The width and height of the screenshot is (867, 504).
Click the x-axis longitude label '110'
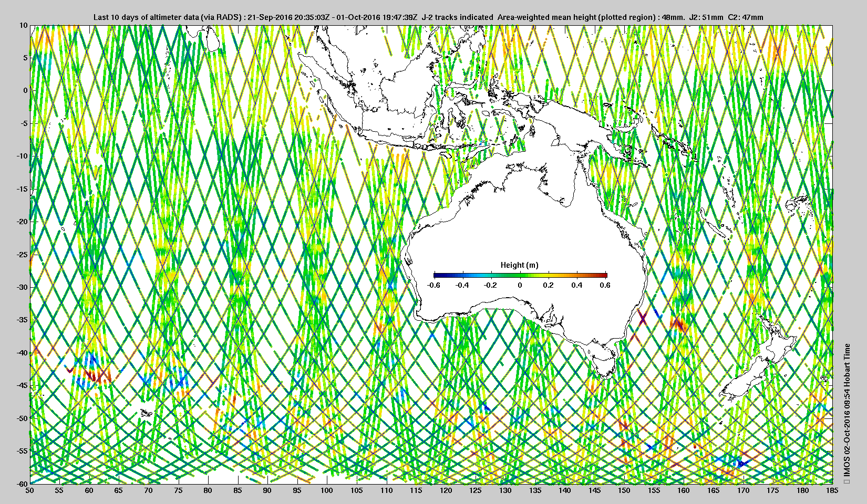386,490
